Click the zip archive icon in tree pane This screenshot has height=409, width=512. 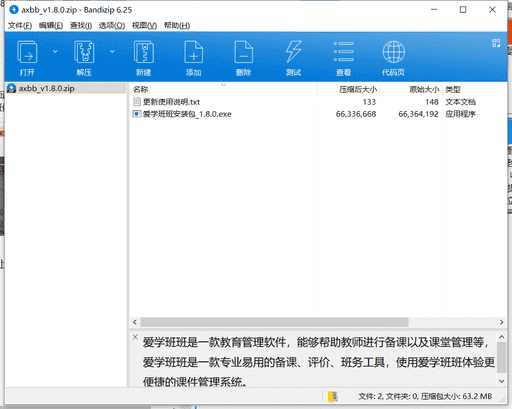pos(12,88)
